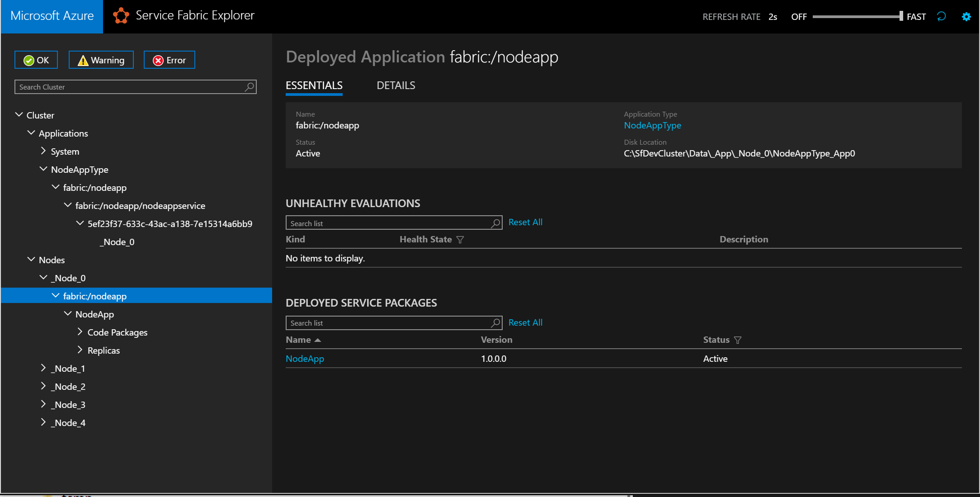Screen dimensions: 980x497
Task: Expand the _Node_1 tree node
Action: pyautogui.click(x=42, y=368)
